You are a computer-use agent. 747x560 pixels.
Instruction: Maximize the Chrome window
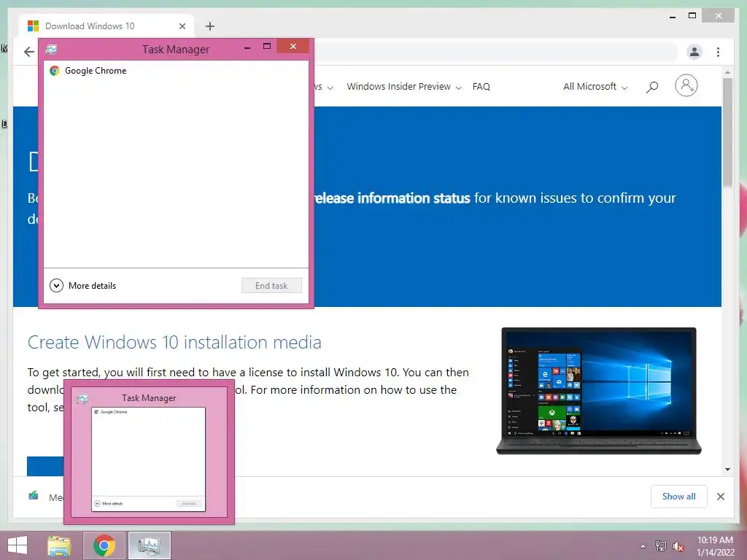pyautogui.click(x=693, y=16)
